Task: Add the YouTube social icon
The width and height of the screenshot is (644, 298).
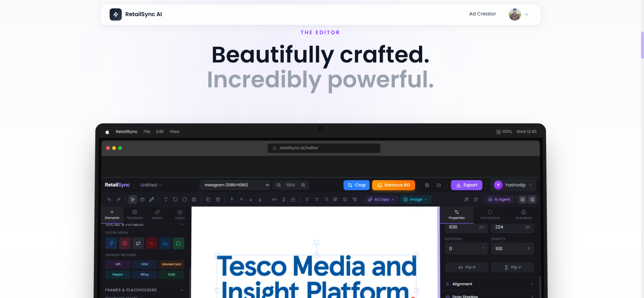Action: click(152, 243)
